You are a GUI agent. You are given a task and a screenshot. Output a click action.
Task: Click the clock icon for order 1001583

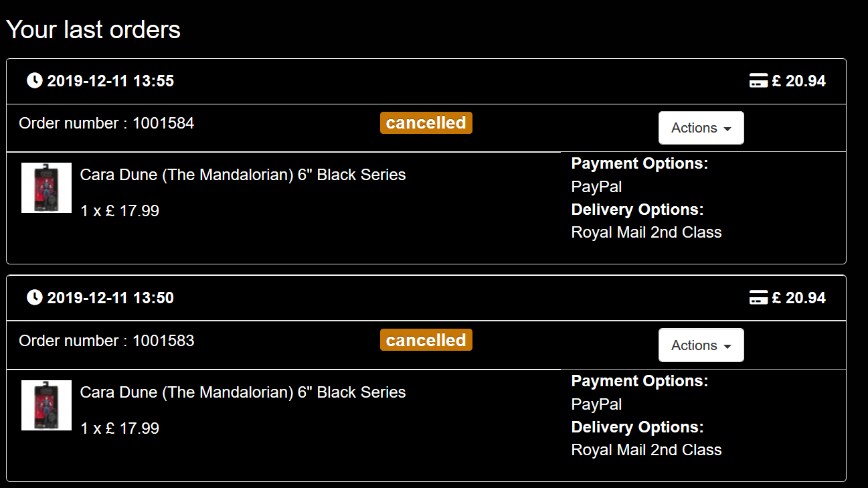click(34, 297)
